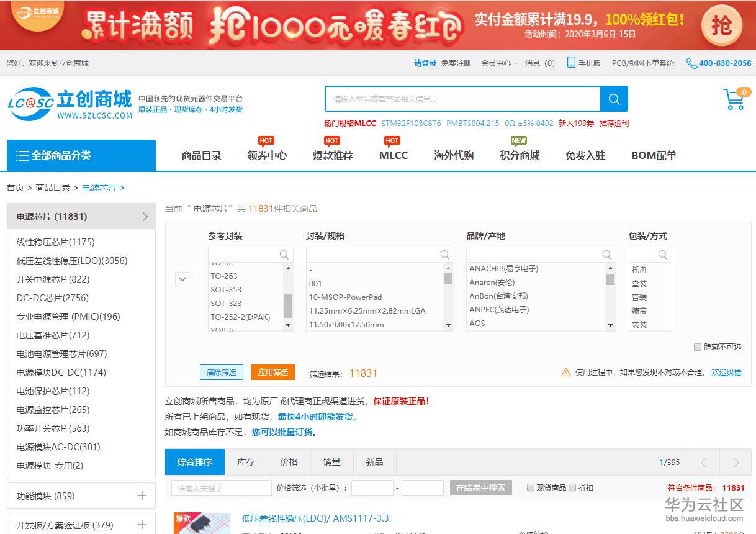Viewport: 756px width, 534px height.
Task: Expand 电源芯片 category arrow
Action: coord(145,217)
